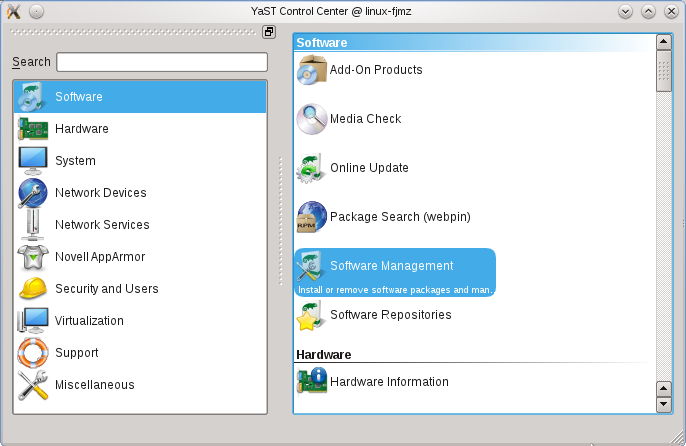Click the Software Repositories star icon

[x=311, y=315]
